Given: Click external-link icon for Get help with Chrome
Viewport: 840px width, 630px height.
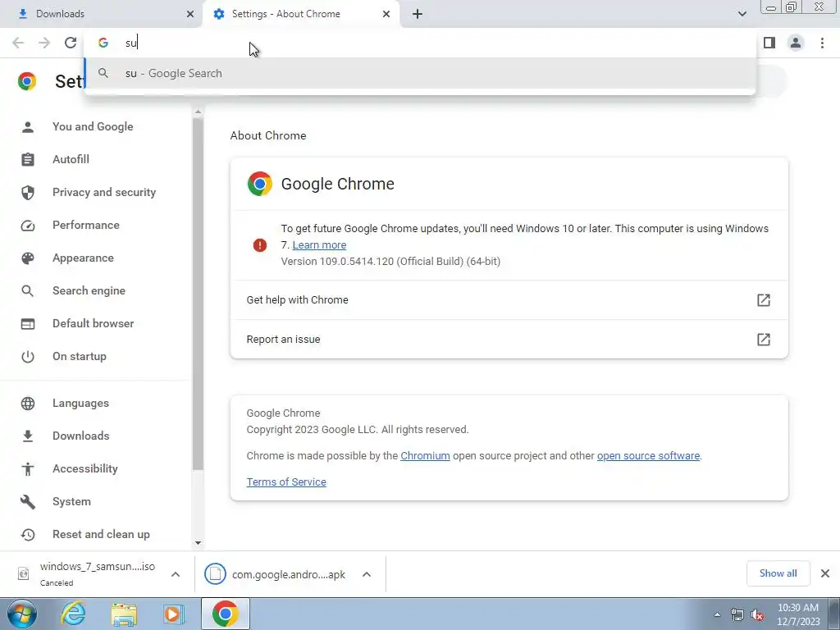Looking at the screenshot, I should coord(764,300).
